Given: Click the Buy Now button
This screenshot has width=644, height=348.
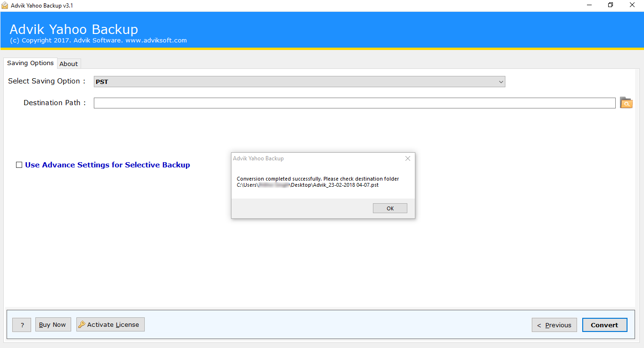Looking at the screenshot, I should pos(52,324).
